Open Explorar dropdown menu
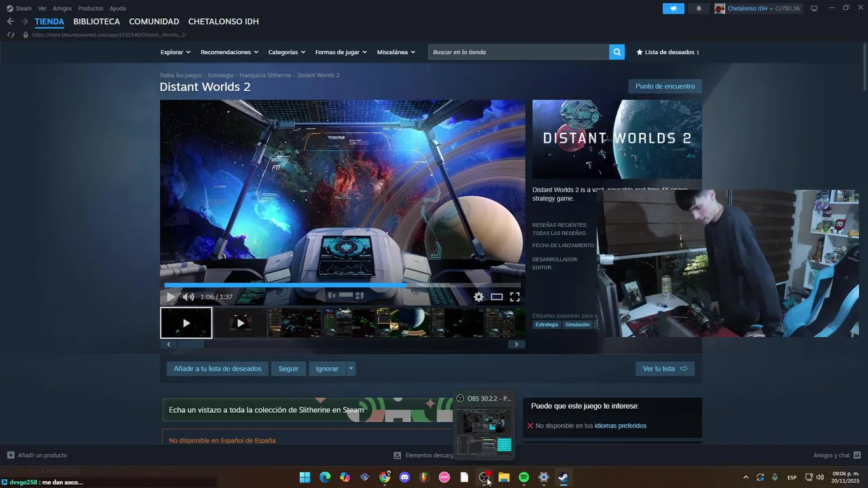The image size is (868, 488). (175, 52)
